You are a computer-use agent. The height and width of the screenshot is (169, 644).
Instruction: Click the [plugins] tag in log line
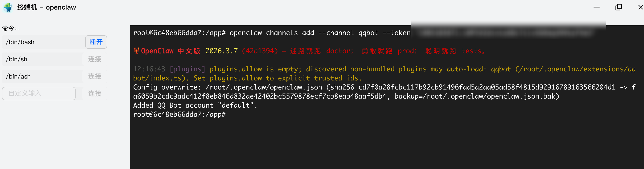click(x=187, y=69)
